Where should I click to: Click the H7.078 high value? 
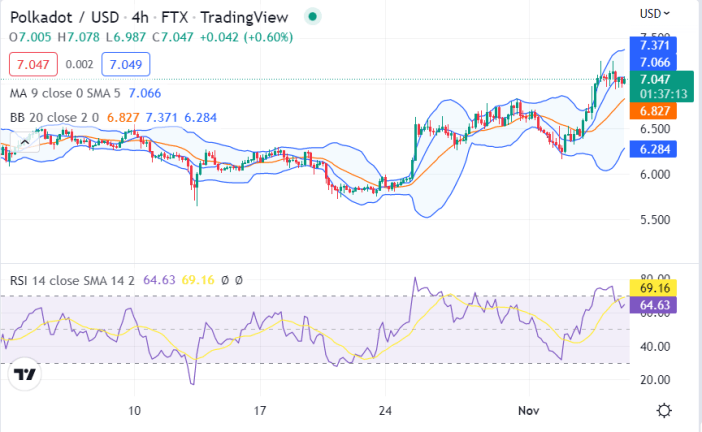78,37
